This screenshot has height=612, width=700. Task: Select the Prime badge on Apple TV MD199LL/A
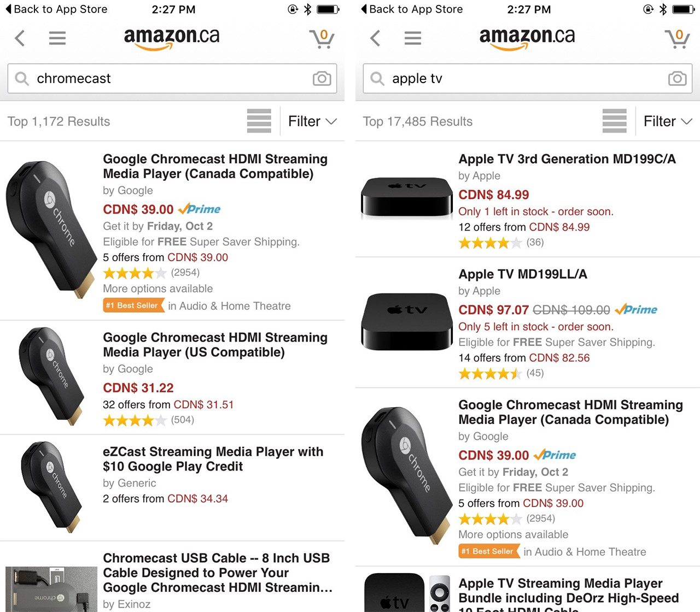[636, 309]
